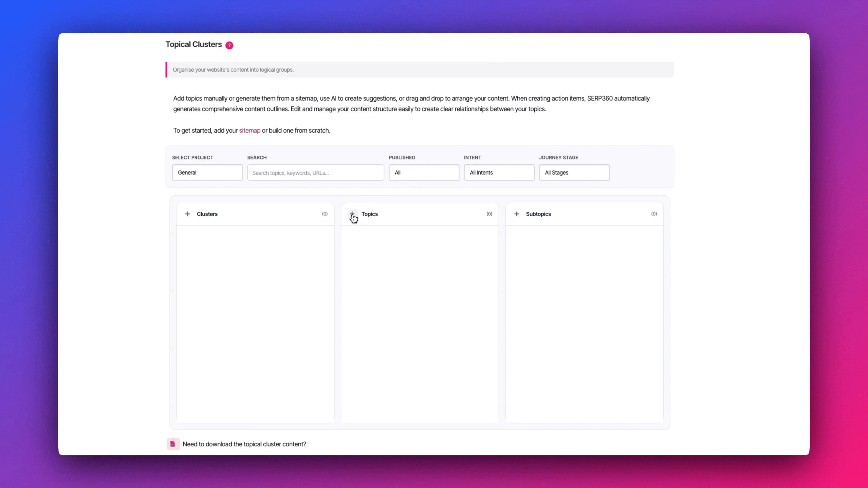This screenshot has height=488, width=868.
Task: Add a subtopic using the plus icon
Action: (516, 214)
